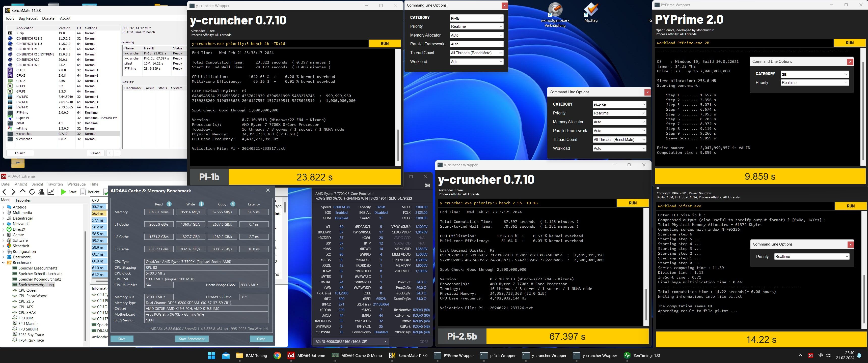This screenshot has width=868, height=363.
Task: Collapse the Benchmark tree node
Action: click(x=3, y=263)
